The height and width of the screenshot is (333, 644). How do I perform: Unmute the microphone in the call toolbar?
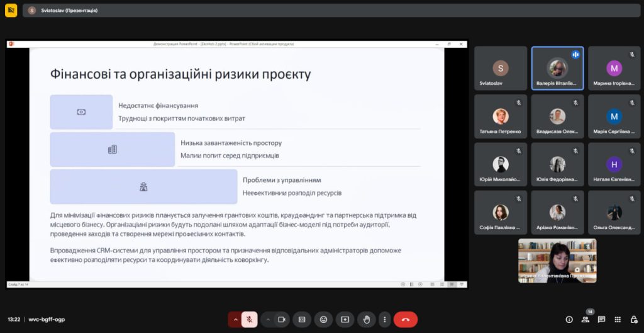point(250,319)
